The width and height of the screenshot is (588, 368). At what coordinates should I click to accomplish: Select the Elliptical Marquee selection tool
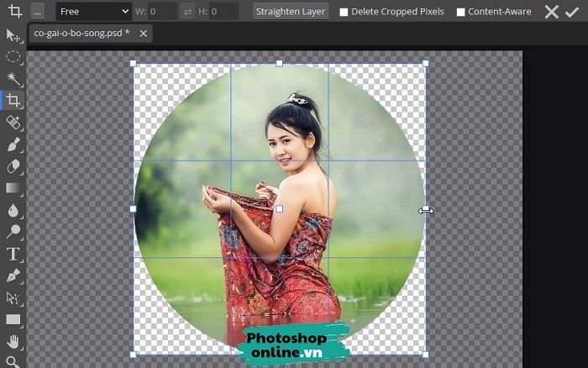[13, 57]
